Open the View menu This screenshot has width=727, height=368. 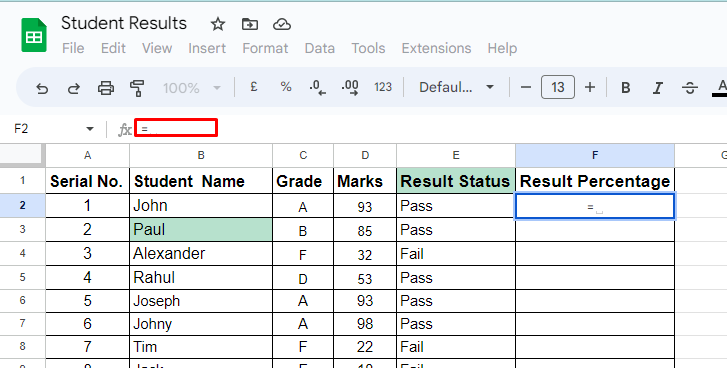[157, 48]
